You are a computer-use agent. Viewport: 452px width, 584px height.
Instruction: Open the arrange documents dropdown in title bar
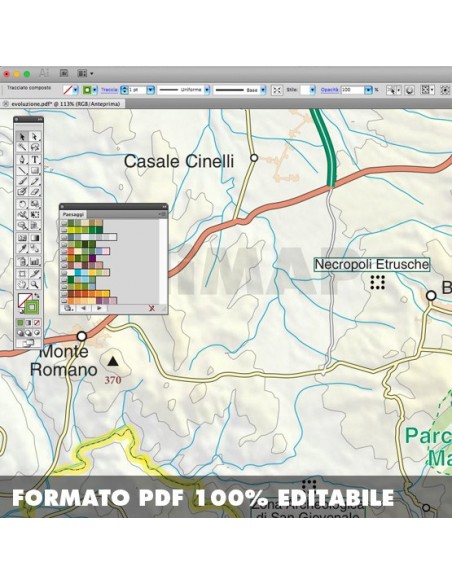coord(86,74)
